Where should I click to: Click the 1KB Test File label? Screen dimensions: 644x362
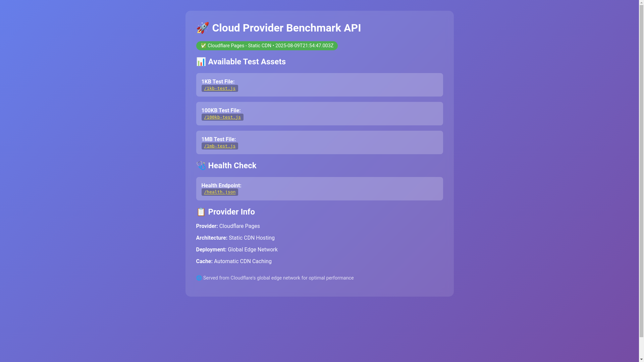tap(218, 82)
